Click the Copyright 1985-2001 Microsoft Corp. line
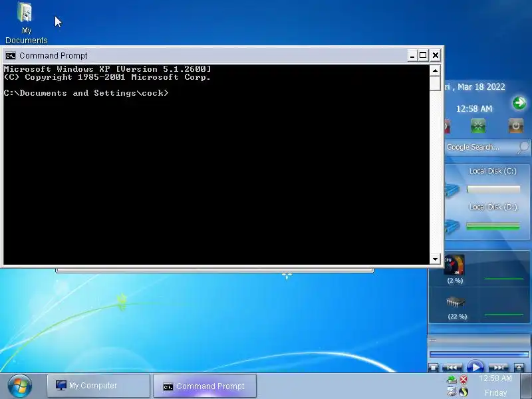The image size is (532, 399). pyautogui.click(x=108, y=77)
